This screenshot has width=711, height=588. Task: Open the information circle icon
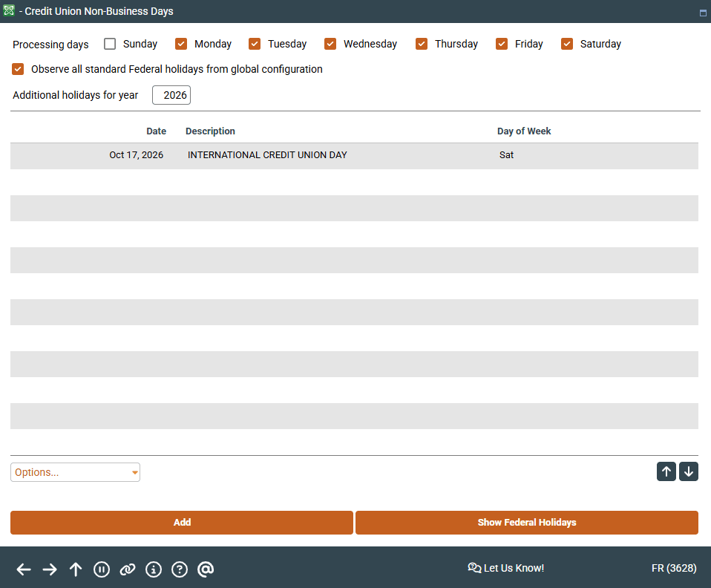point(154,569)
